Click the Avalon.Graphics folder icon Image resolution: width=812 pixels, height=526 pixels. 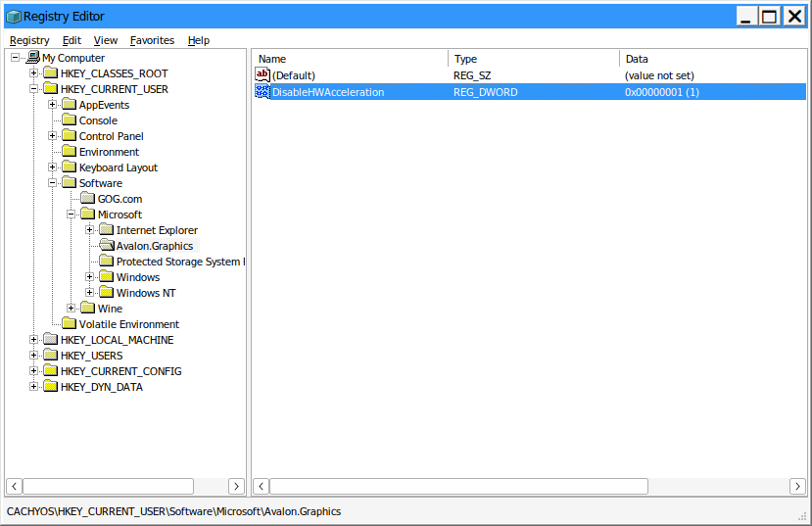[106, 246]
